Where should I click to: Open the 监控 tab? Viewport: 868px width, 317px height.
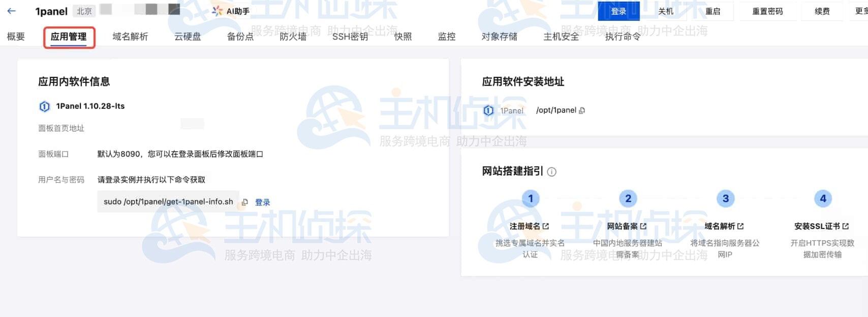coord(447,37)
